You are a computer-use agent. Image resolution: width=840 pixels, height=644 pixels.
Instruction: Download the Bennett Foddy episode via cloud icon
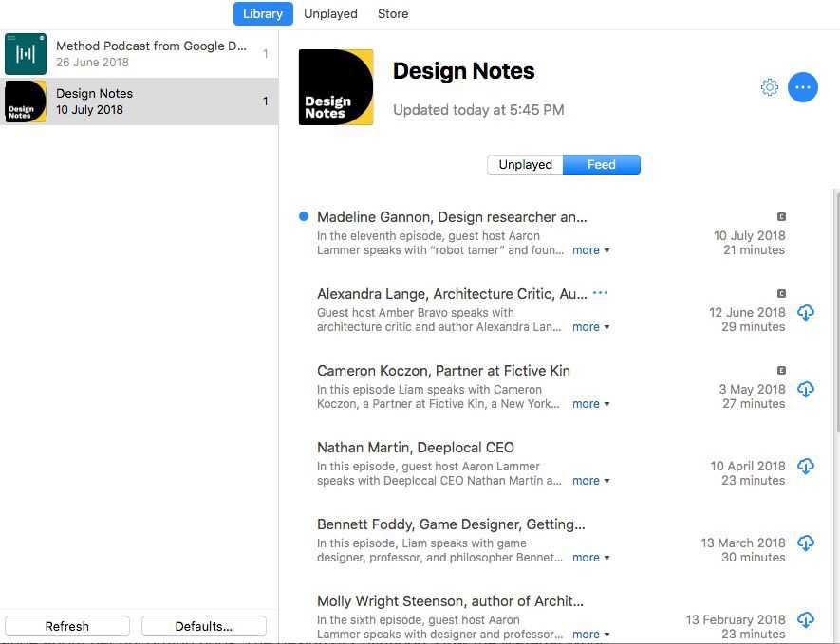pos(805,543)
